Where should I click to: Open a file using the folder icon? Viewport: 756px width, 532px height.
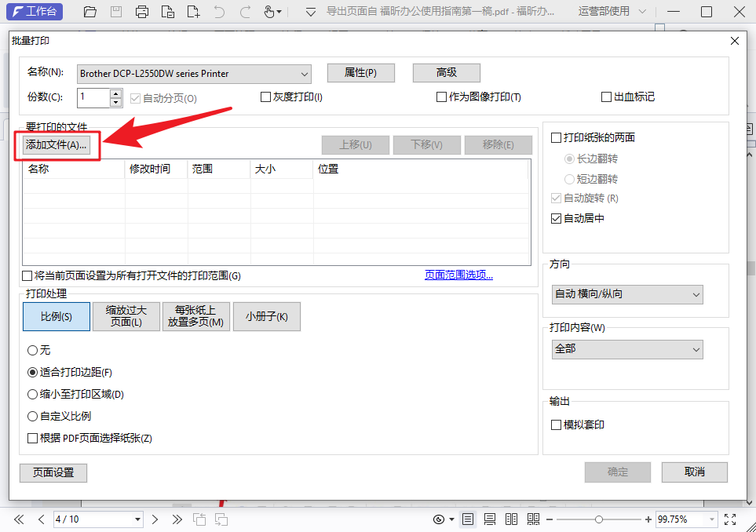[x=89, y=12]
